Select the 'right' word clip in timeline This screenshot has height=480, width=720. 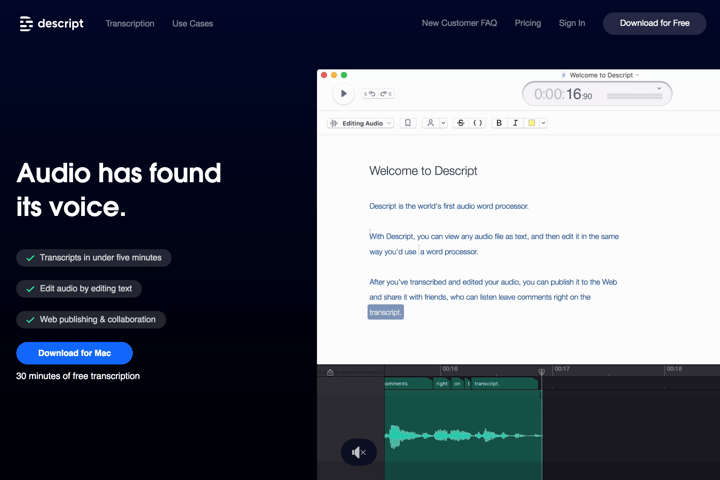[x=442, y=384]
